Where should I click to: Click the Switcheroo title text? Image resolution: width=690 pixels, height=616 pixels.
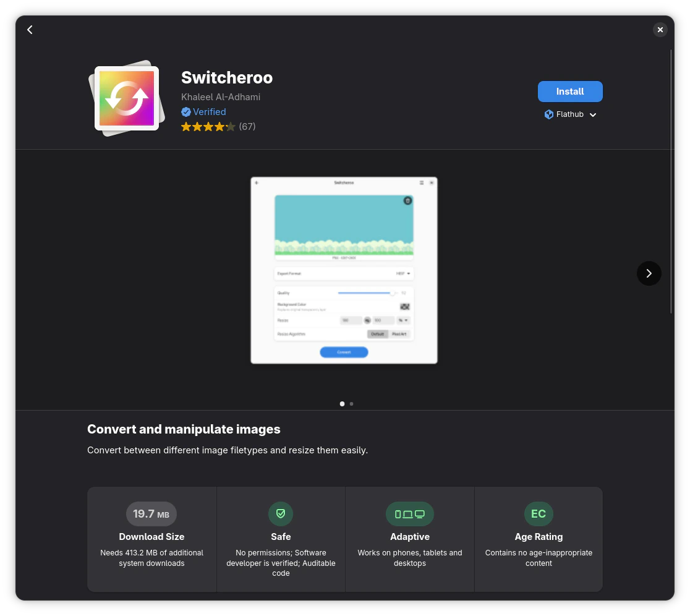[227, 77]
